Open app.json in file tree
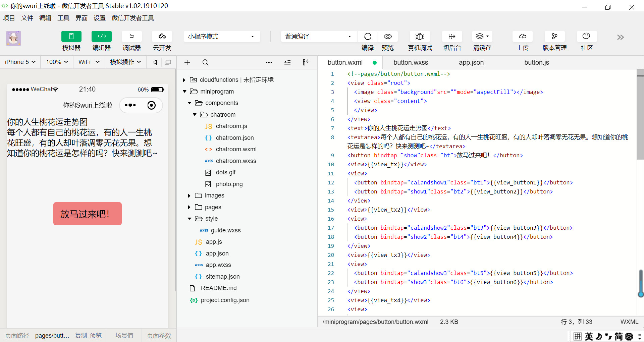The image size is (644, 342). 217,253
